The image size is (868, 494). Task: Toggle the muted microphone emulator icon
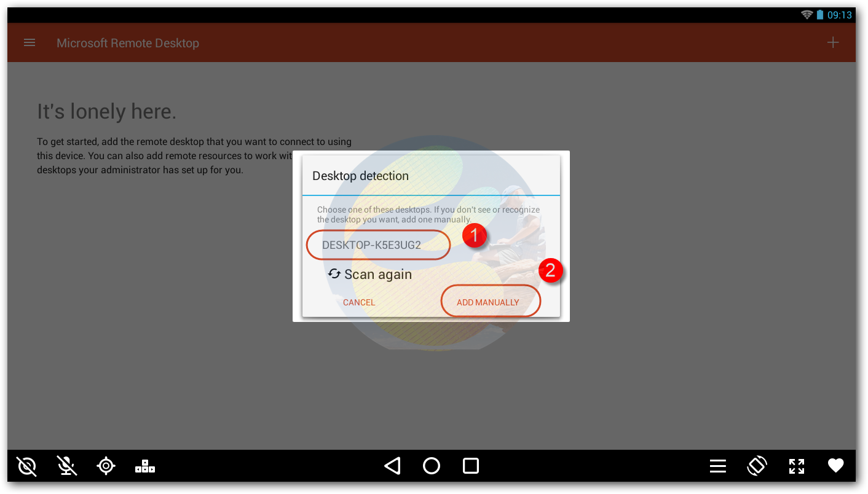66,466
